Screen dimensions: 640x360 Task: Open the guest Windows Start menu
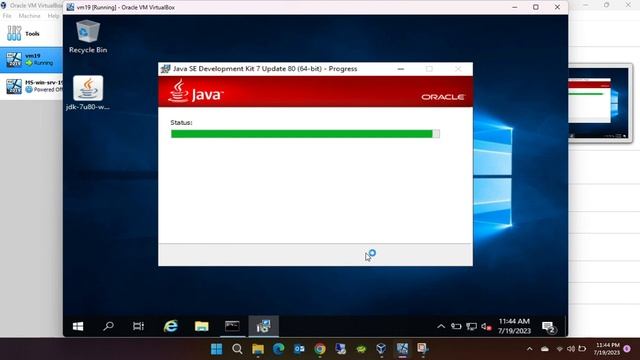pos(78,326)
